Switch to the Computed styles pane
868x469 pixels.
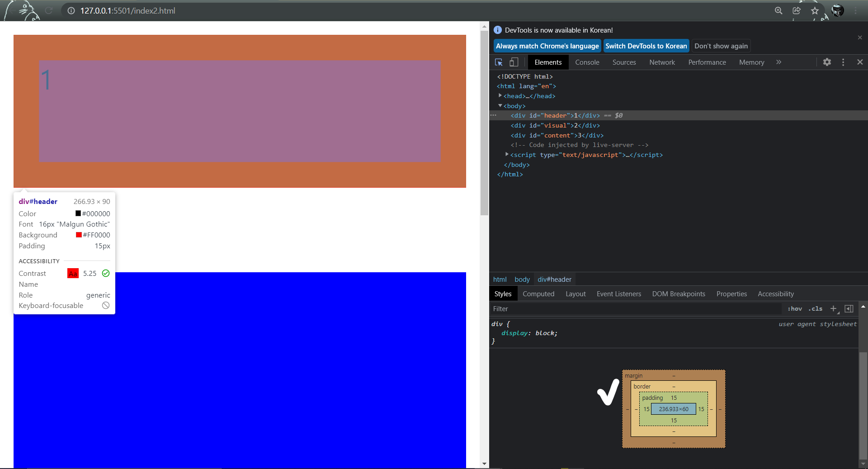coord(538,294)
